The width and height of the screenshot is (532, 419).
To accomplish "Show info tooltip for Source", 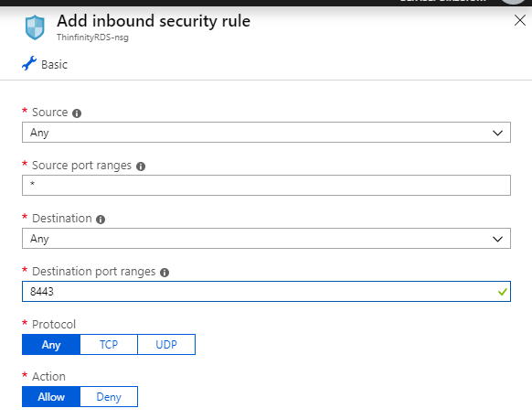I will [77, 113].
